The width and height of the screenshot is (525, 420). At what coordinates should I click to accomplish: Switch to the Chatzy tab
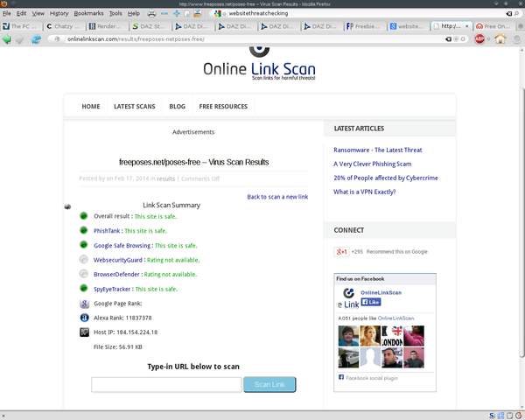pos(64,26)
